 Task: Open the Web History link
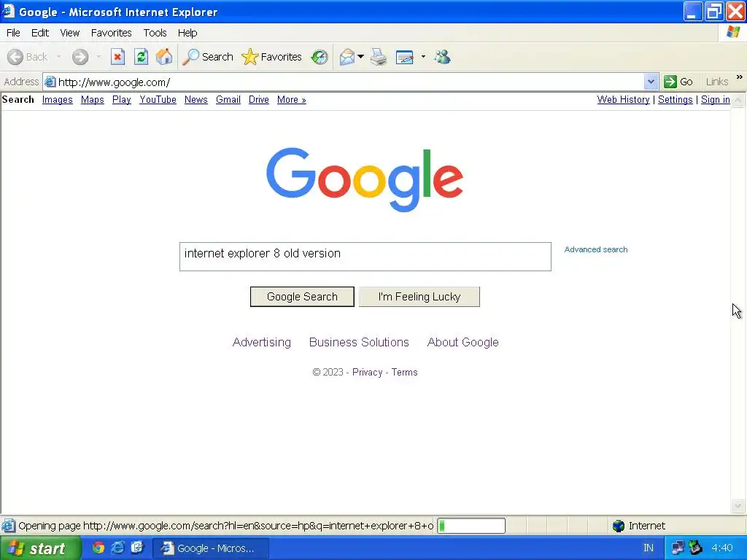[623, 99]
